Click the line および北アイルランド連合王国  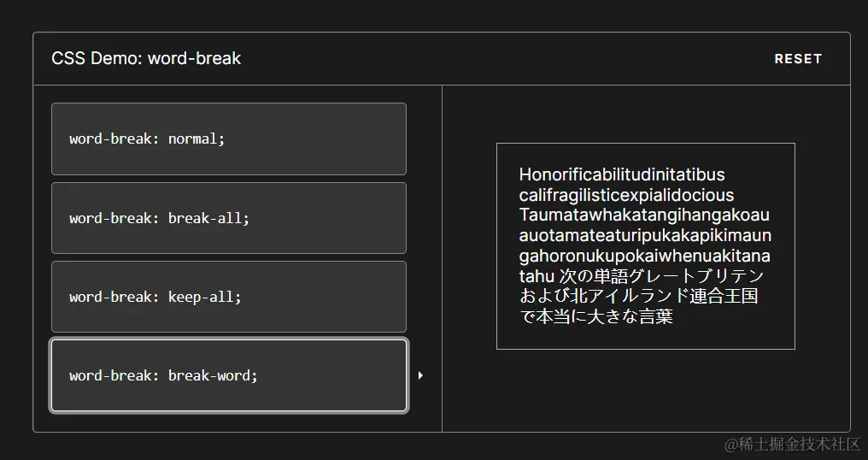click(x=639, y=297)
